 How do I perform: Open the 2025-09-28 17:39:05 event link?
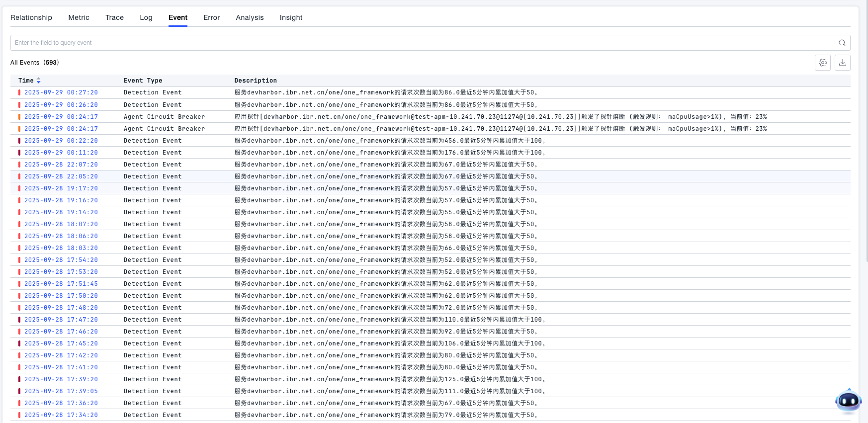(x=61, y=391)
